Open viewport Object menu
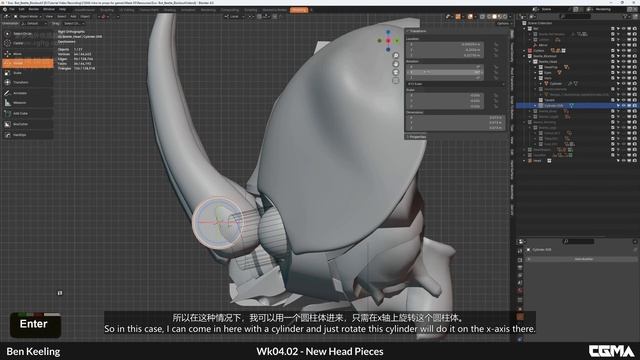This screenshot has width=640, height=360. (85, 17)
